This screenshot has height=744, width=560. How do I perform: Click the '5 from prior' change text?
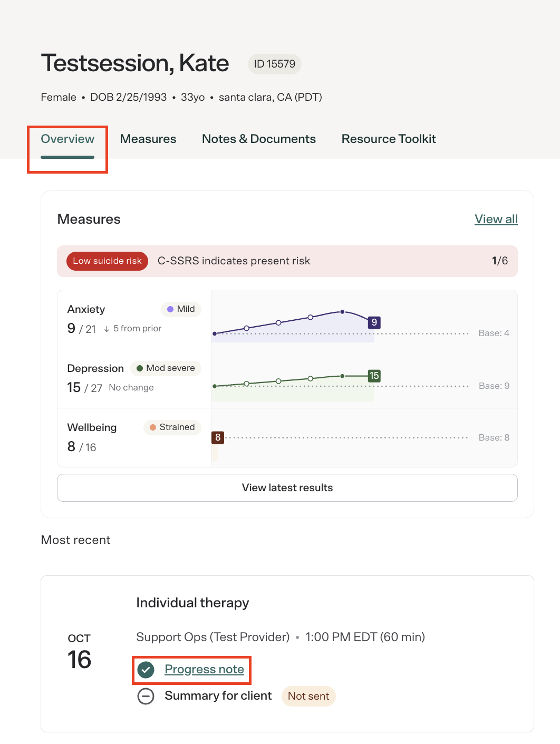pos(137,329)
